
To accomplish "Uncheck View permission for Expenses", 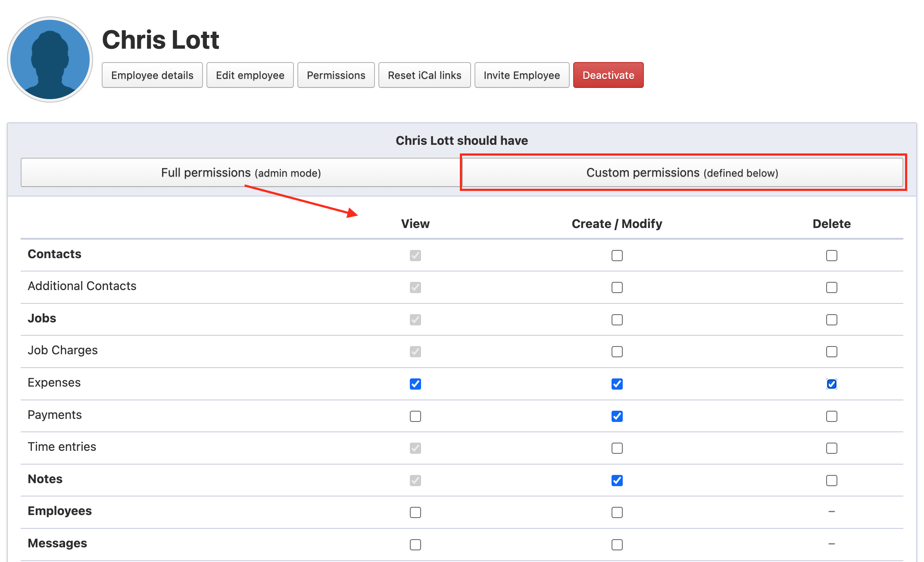I will [415, 384].
